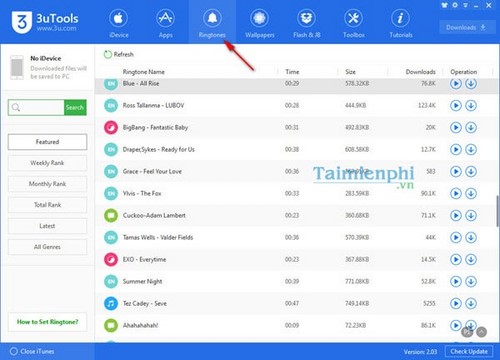
Task: Play Draper,Sykes - Ready for Us
Action: (x=456, y=150)
